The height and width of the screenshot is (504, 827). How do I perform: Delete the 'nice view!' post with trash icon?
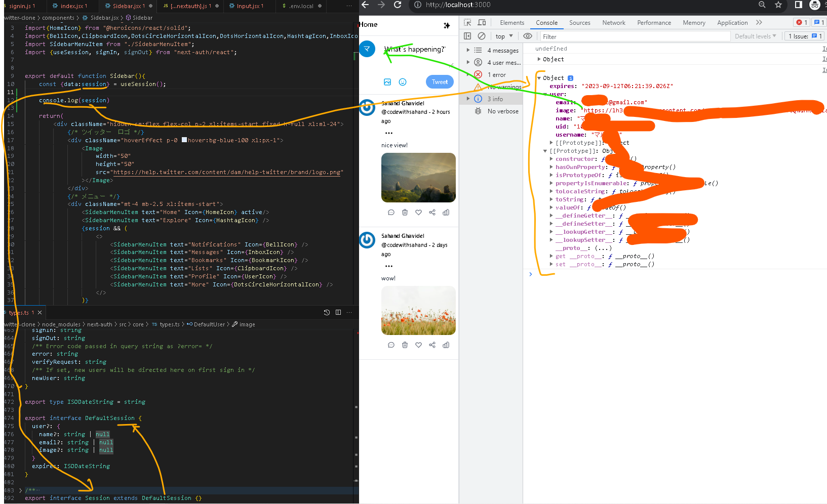point(405,213)
